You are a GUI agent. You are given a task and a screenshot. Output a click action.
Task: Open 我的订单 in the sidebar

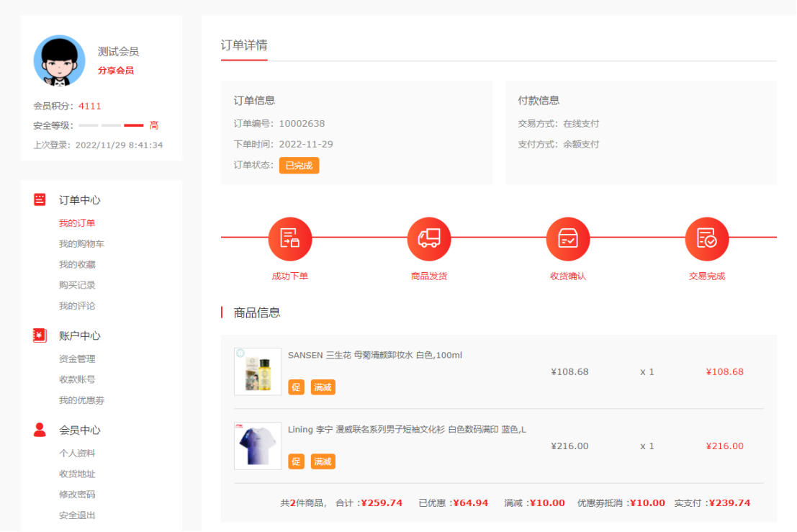tap(77, 223)
